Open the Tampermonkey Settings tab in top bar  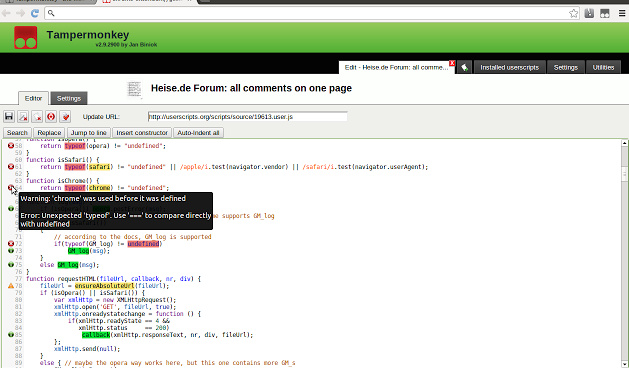click(x=566, y=67)
